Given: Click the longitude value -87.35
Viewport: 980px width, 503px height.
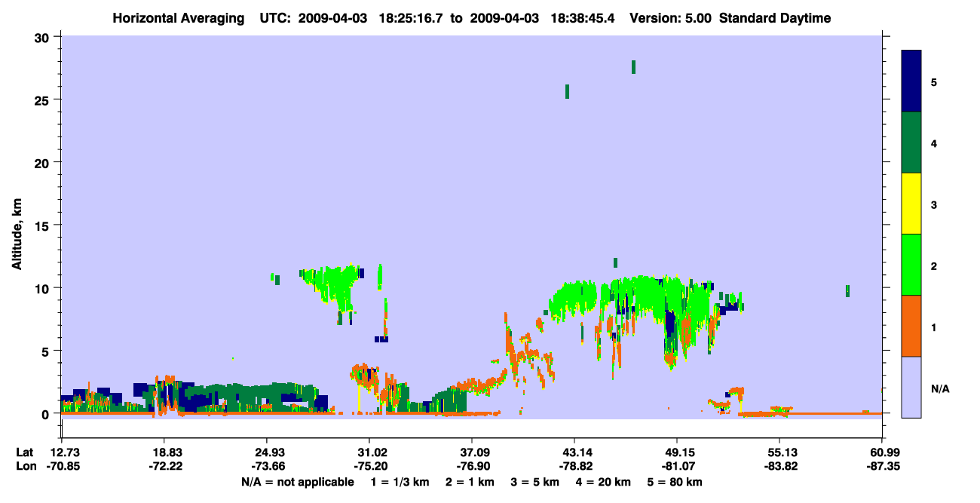Looking at the screenshot, I should (x=882, y=466).
